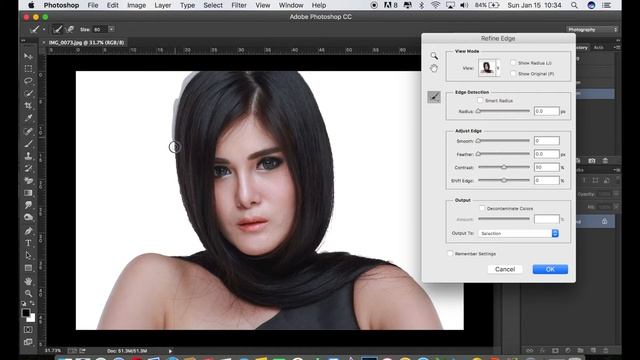Image resolution: width=640 pixels, height=360 pixels.
Task: Create new snapshot in the History panel
Action: point(592,160)
